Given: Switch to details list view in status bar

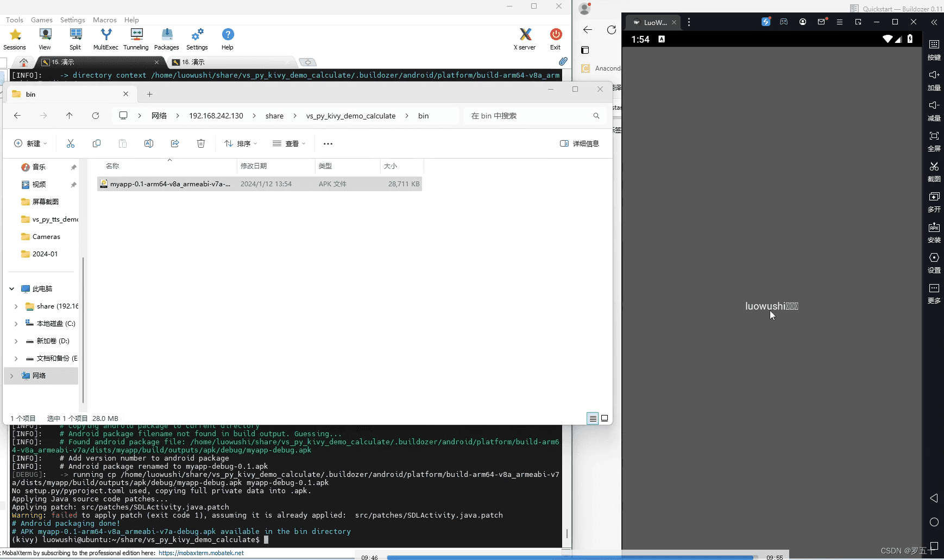Looking at the screenshot, I should tap(593, 418).
